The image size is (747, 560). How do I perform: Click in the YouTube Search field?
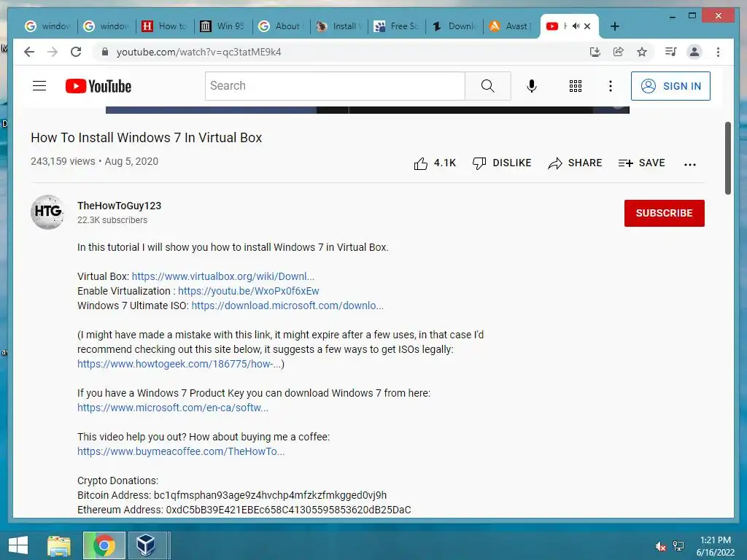coord(335,86)
